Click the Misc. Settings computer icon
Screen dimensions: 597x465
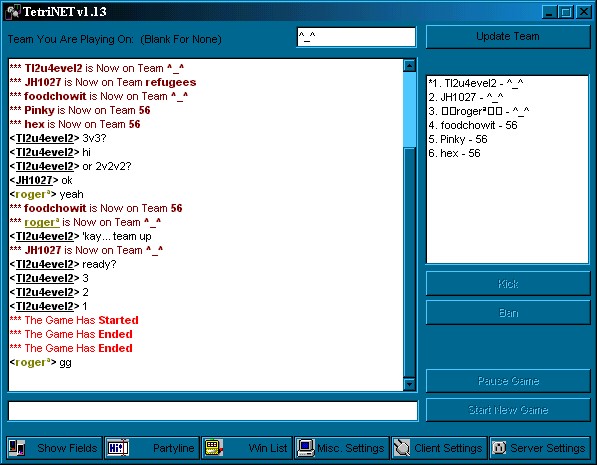306,447
